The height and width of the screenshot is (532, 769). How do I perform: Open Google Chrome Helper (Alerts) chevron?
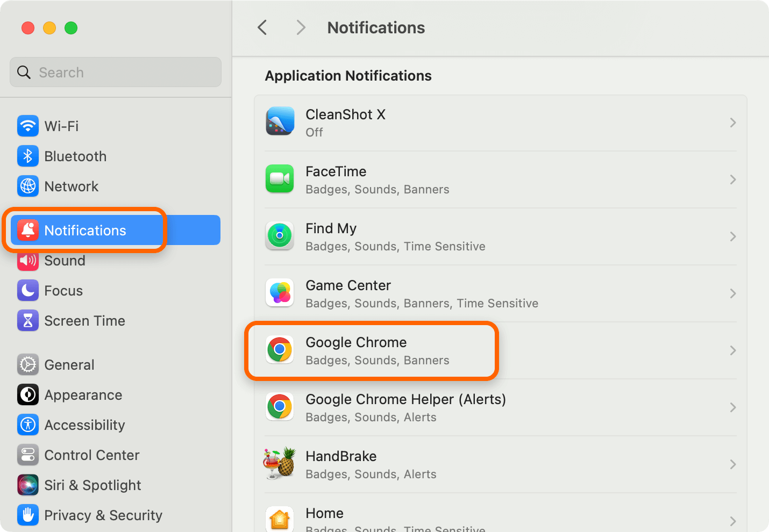[733, 407]
